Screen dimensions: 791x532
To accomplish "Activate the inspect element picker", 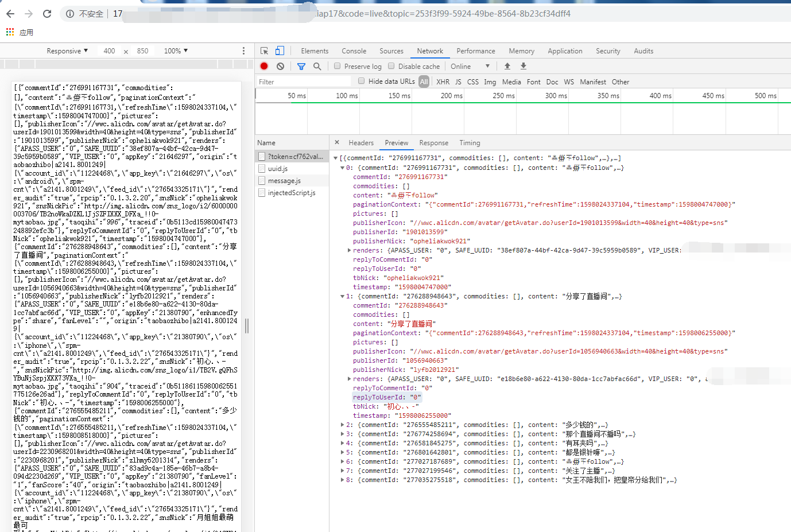I will pos(264,51).
